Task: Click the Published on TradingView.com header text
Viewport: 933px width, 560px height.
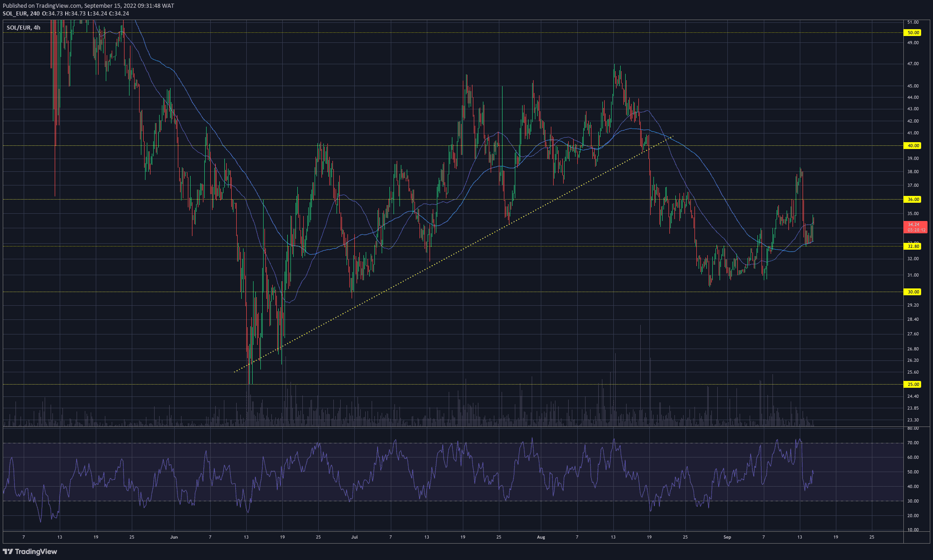Action: 88,6
